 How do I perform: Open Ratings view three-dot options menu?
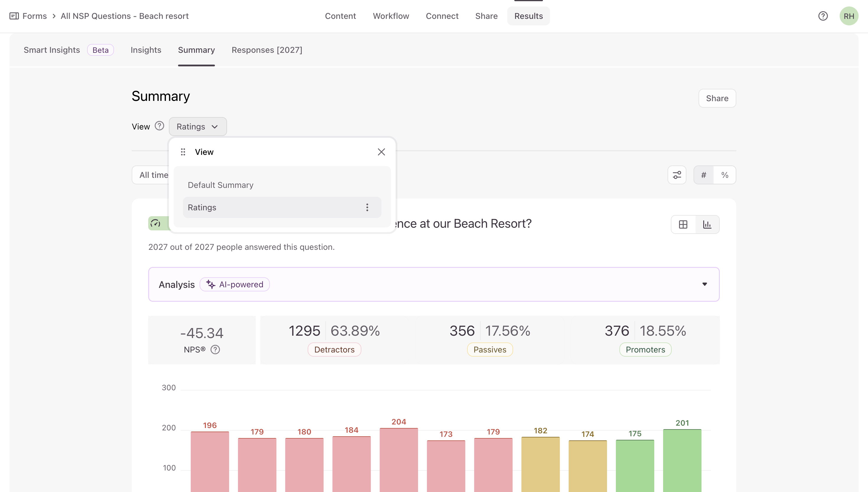[367, 207]
